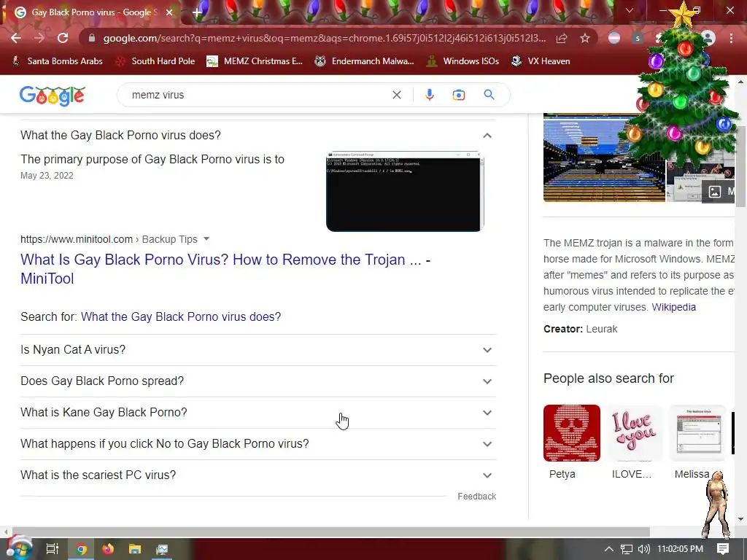
Task: Submit search with the magnifying glass icon
Action: tap(489, 95)
